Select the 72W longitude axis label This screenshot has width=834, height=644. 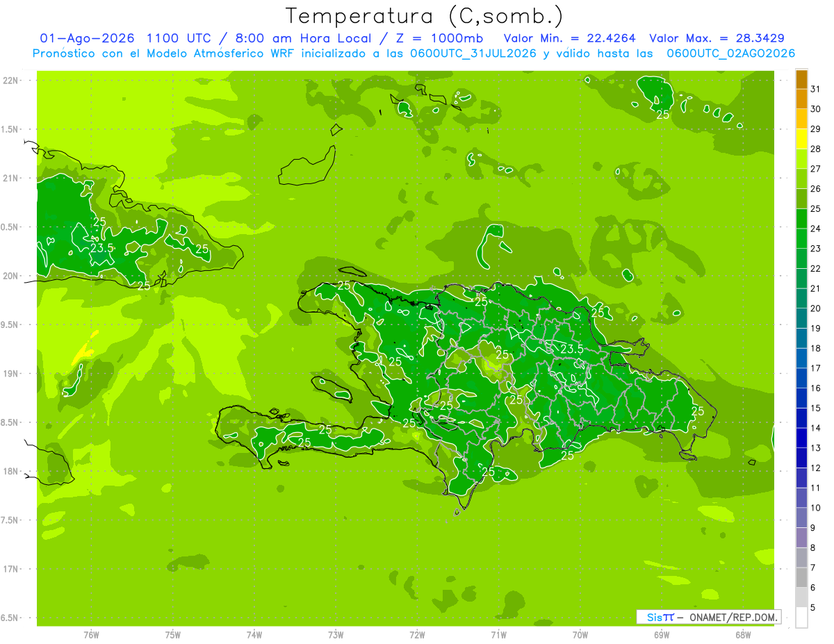click(417, 634)
